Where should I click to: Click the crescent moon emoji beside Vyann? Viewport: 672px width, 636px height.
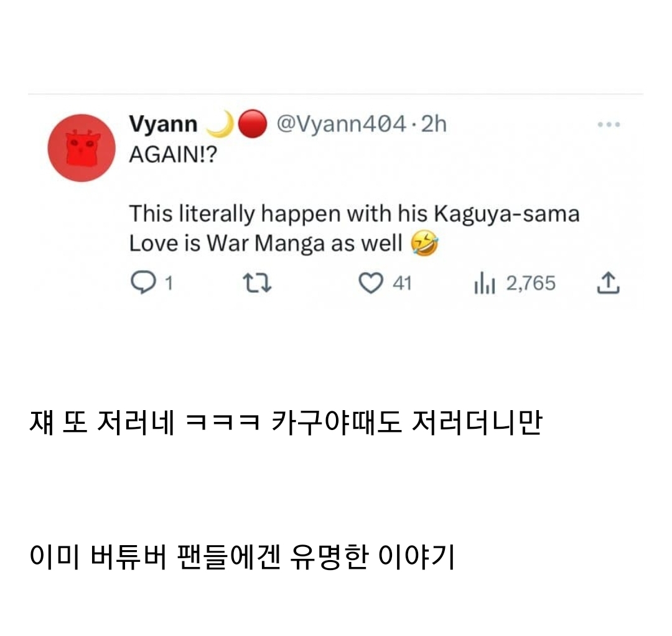(x=218, y=125)
